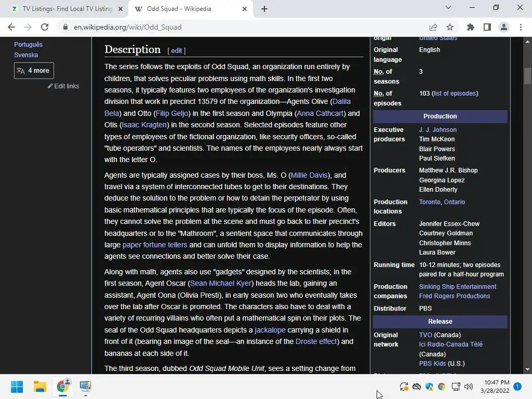The width and height of the screenshot is (532, 399).
Task: Launch File Explorer from taskbar
Action: pyautogui.click(x=39, y=387)
